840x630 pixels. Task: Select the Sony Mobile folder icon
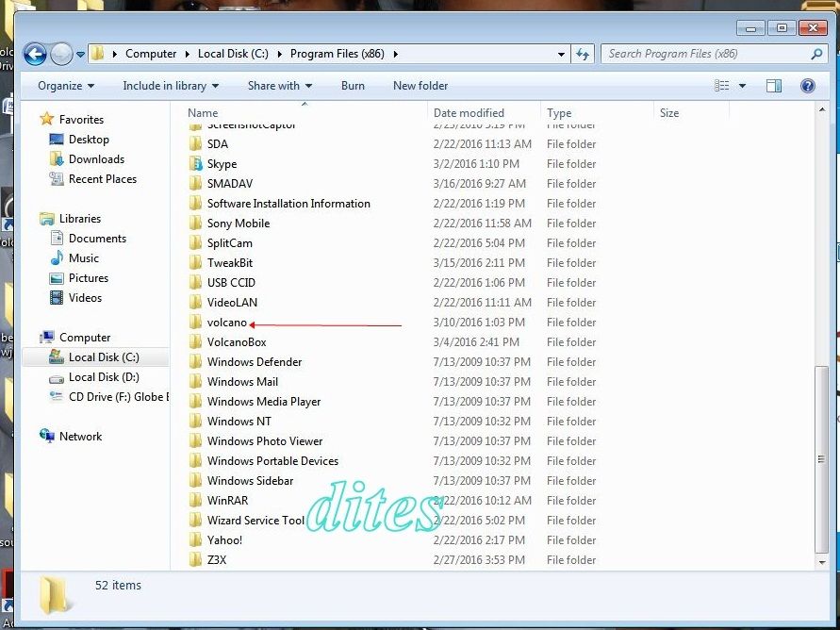[x=195, y=224]
